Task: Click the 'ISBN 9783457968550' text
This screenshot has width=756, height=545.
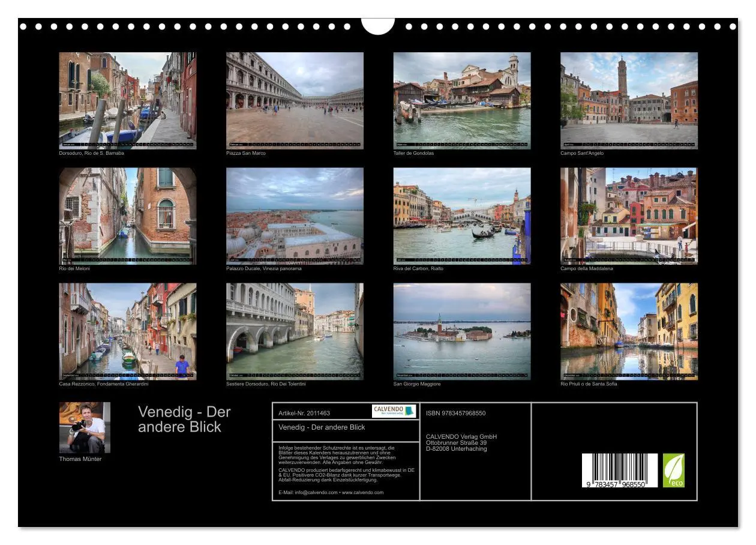Action: coord(456,414)
